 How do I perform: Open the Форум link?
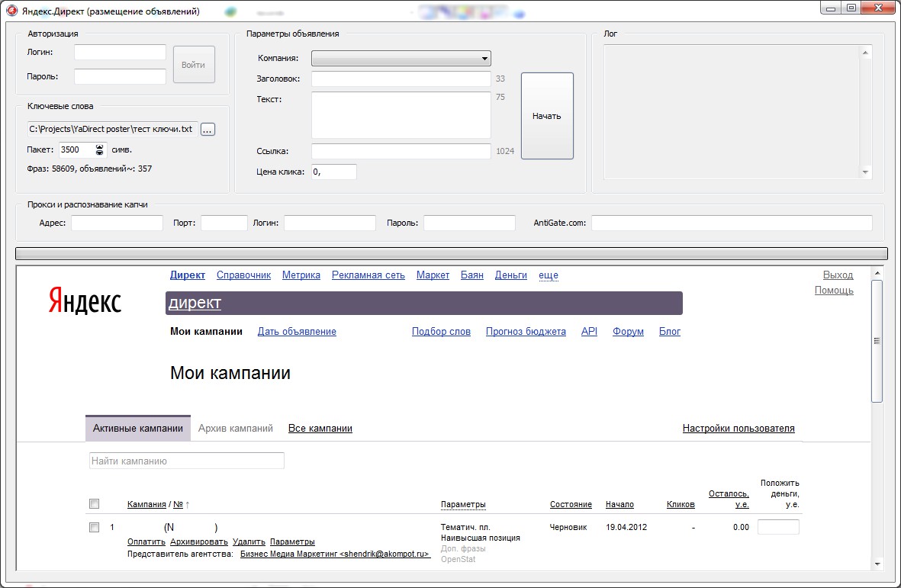point(628,331)
